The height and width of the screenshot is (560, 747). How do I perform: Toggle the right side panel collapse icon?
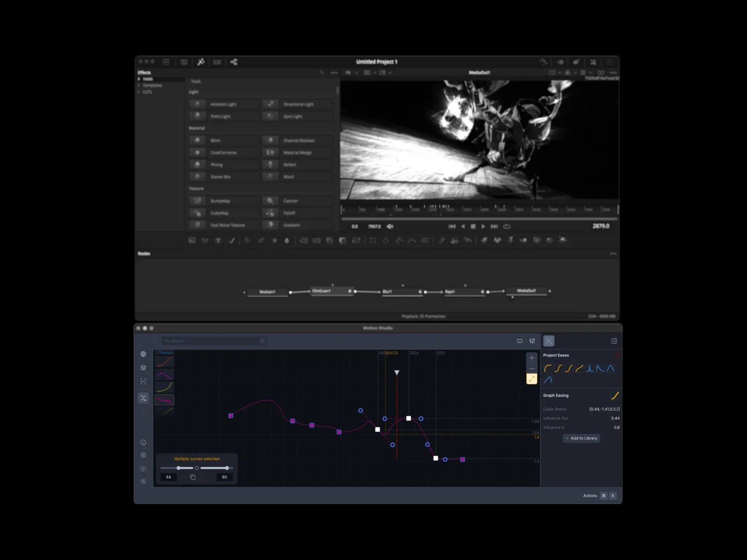(614, 341)
